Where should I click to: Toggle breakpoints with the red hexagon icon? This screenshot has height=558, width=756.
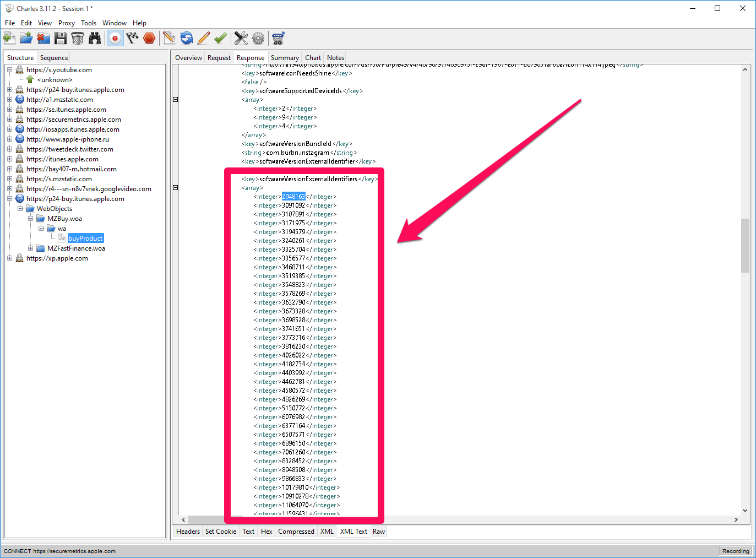coord(149,38)
